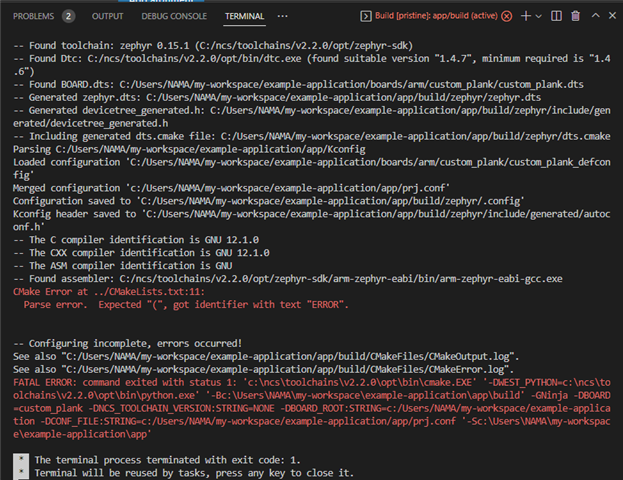Click 'Configuring incomplete, errors occurred!' line
Image resolution: width=623 pixels, height=480 pixels.
pos(128,344)
